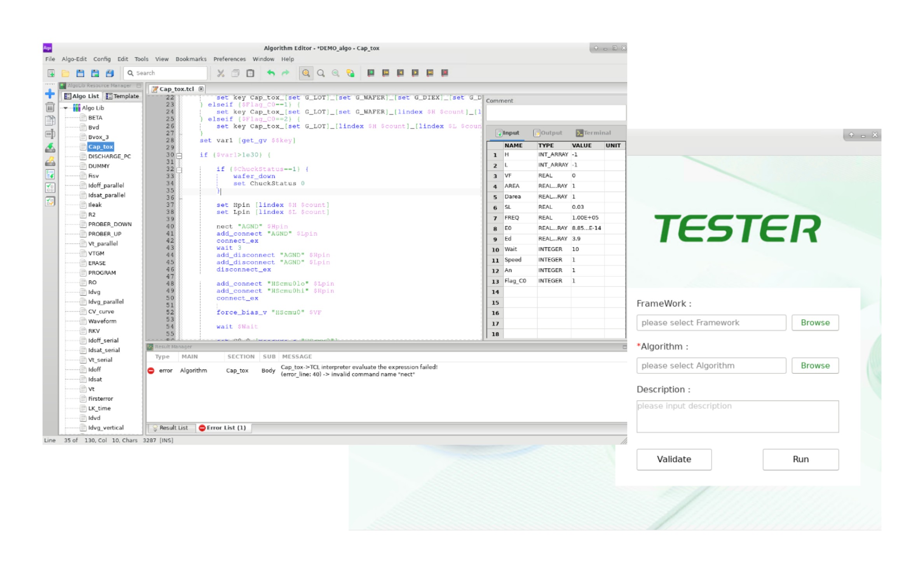Collapse code fold marker at line 32
The width and height of the screenshot is (924, 573).
179,170
